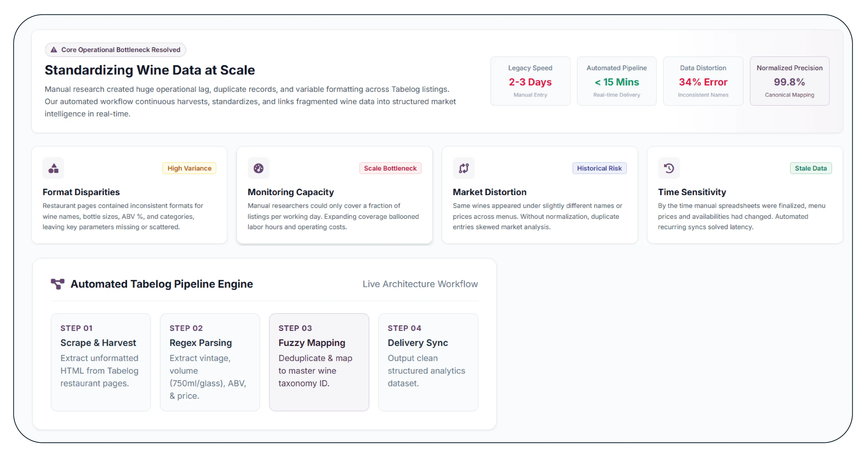Open the Normalized Precision stat card

click(789, 81)
